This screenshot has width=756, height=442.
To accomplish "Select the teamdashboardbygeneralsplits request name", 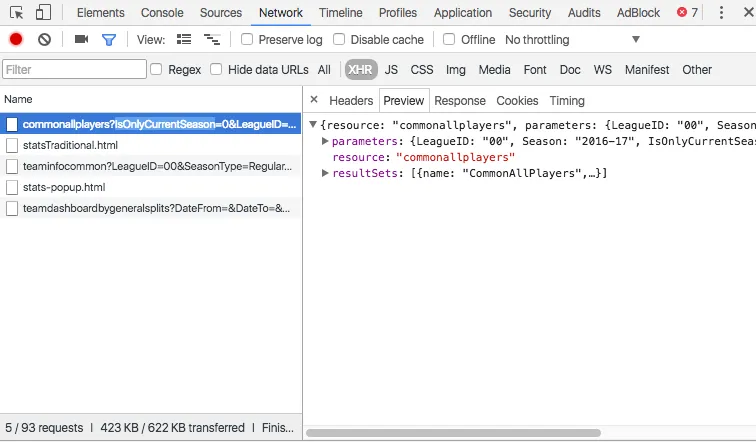I will [156, 208].
